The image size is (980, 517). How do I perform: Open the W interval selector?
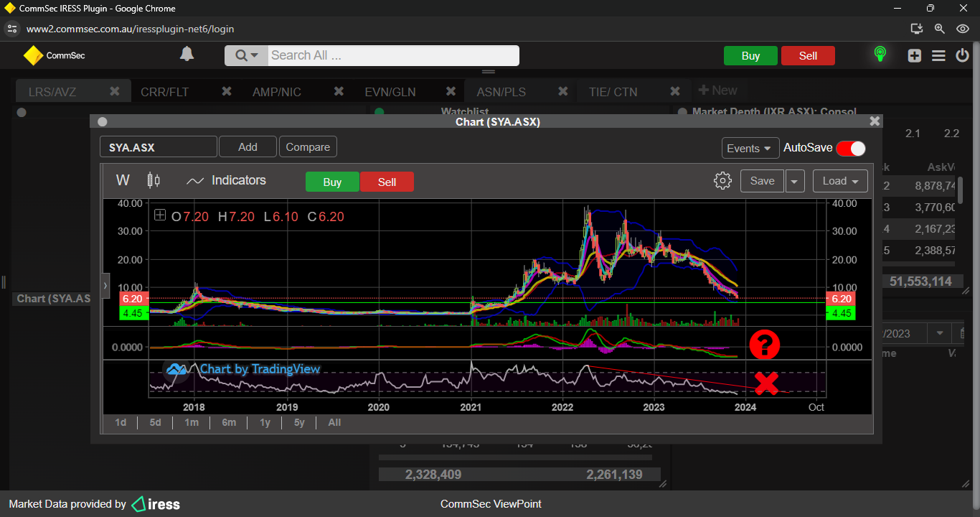123,180
